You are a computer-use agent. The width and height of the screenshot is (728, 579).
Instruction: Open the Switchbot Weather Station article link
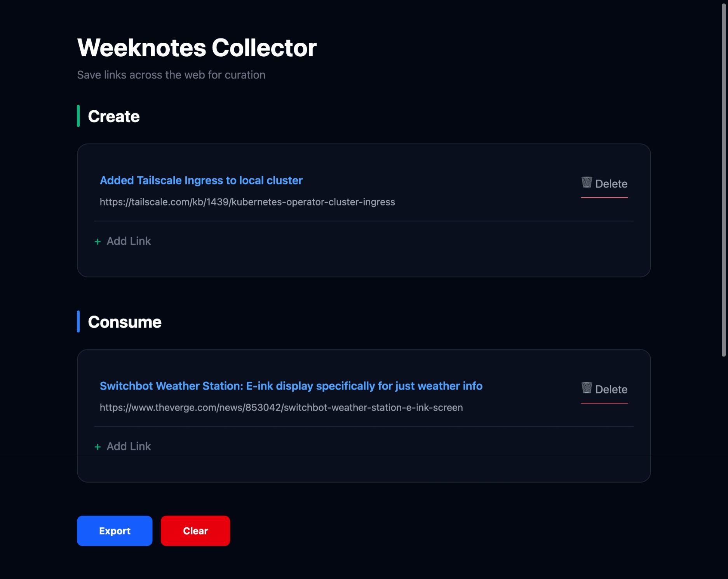pyautogui.click(x=291, y=386)
